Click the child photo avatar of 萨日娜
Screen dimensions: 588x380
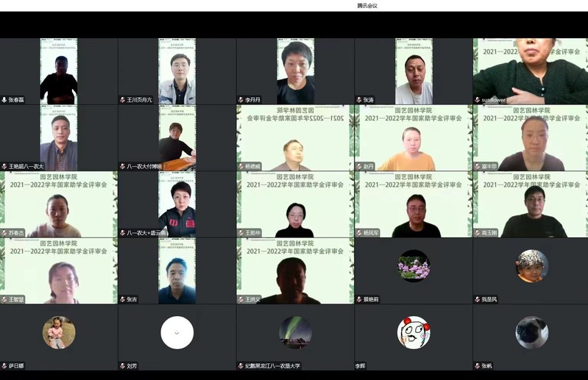59,332
